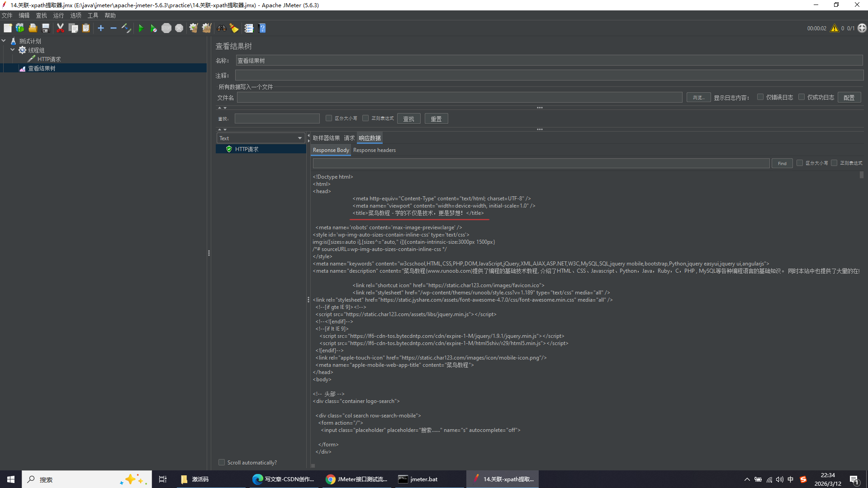
Task: Click the remote engines globe icon
Action: tap(862, 28)
